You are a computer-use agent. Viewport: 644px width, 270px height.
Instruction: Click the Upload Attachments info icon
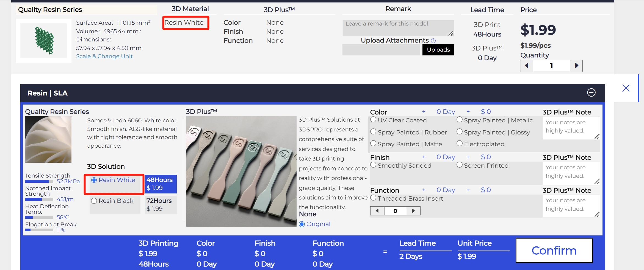click(x=433, y=41)
